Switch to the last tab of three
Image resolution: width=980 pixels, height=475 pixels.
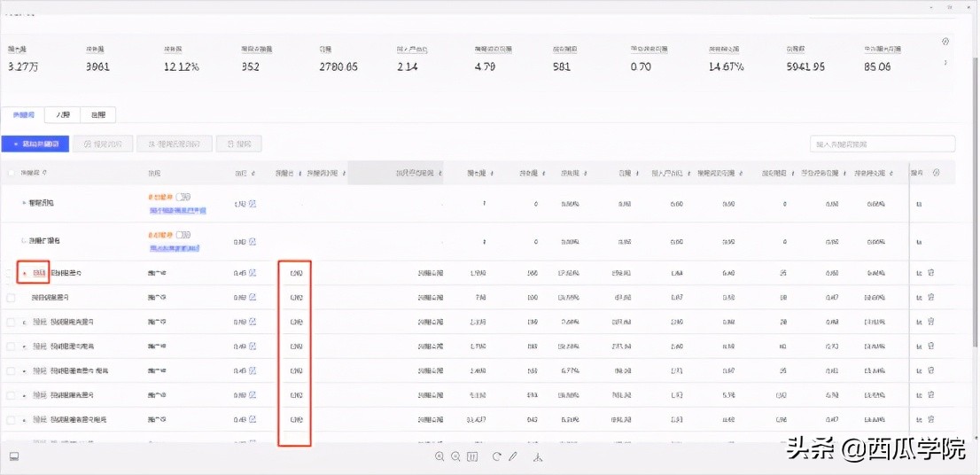click(98, 115)
